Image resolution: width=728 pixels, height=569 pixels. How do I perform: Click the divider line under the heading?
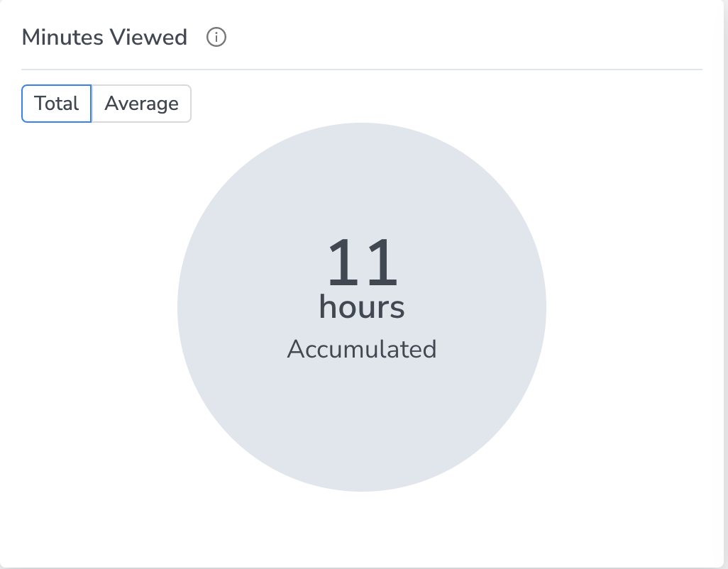pyautogui.click(x=362, y=70)
